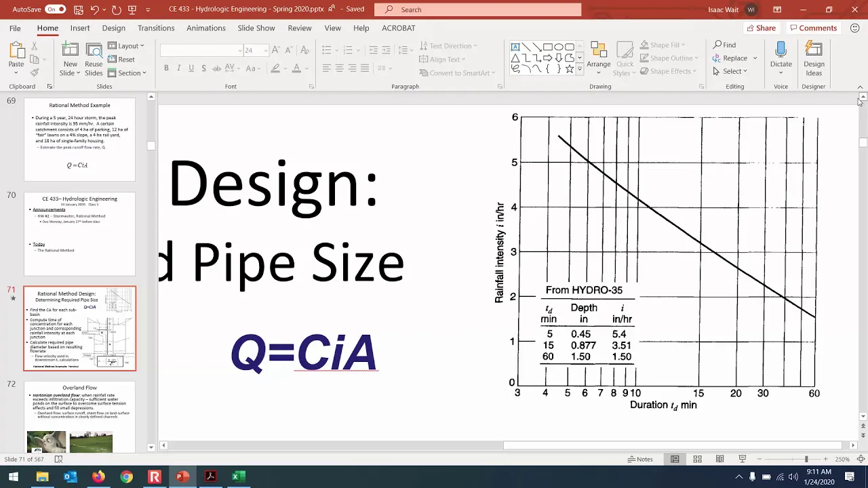This screenshot has height=488, width=868.
Task: Open the Select dropdown
Action: (x=730, y=71)
